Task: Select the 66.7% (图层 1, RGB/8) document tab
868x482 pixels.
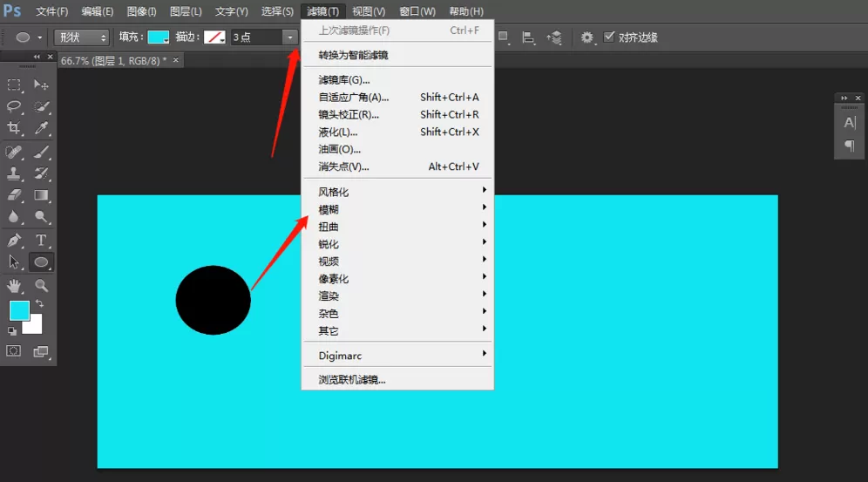Action: 113,60
